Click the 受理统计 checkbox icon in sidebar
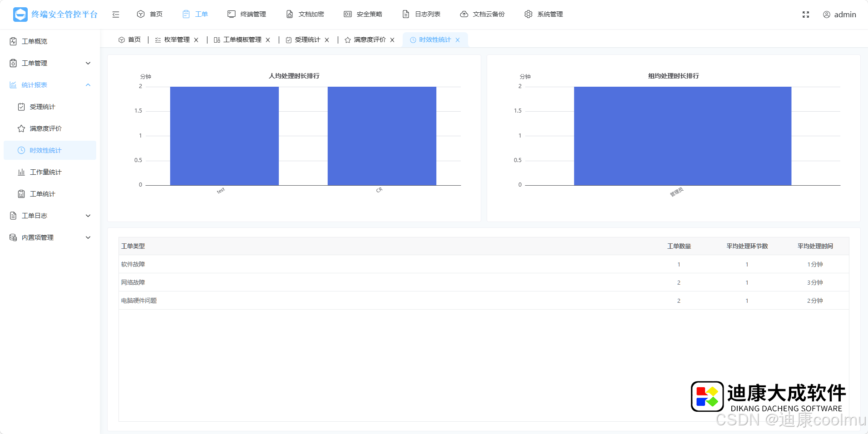This screenshot has height=434, width=868. pos(21,107)
